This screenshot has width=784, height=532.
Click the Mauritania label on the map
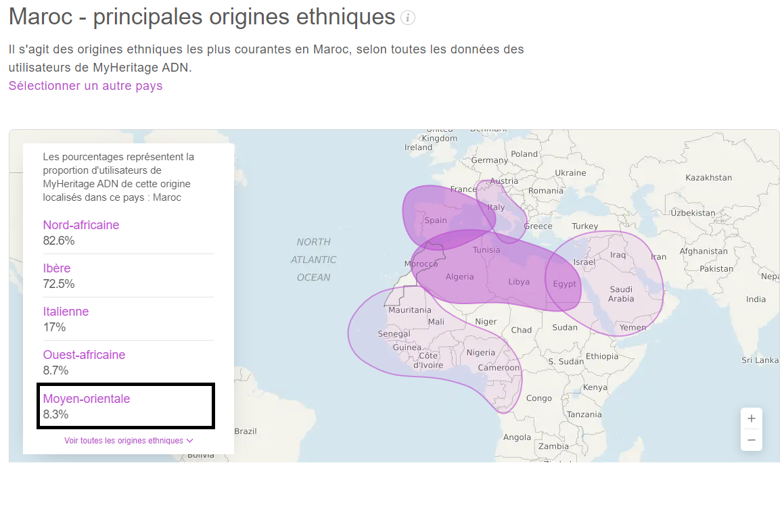pos(409,310)
